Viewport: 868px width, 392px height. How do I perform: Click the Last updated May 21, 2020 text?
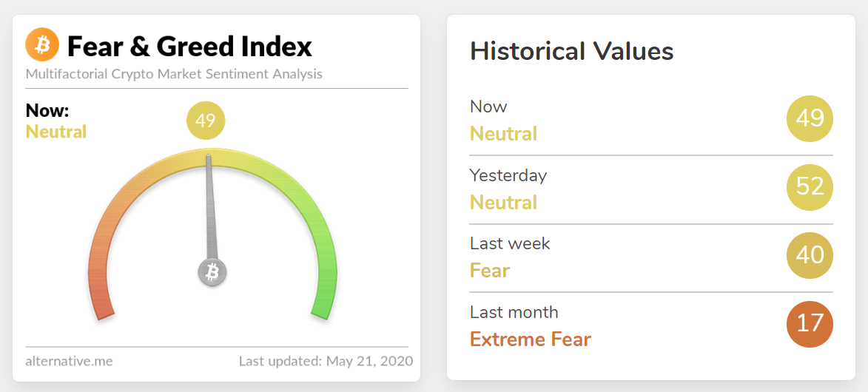point(326,362)
